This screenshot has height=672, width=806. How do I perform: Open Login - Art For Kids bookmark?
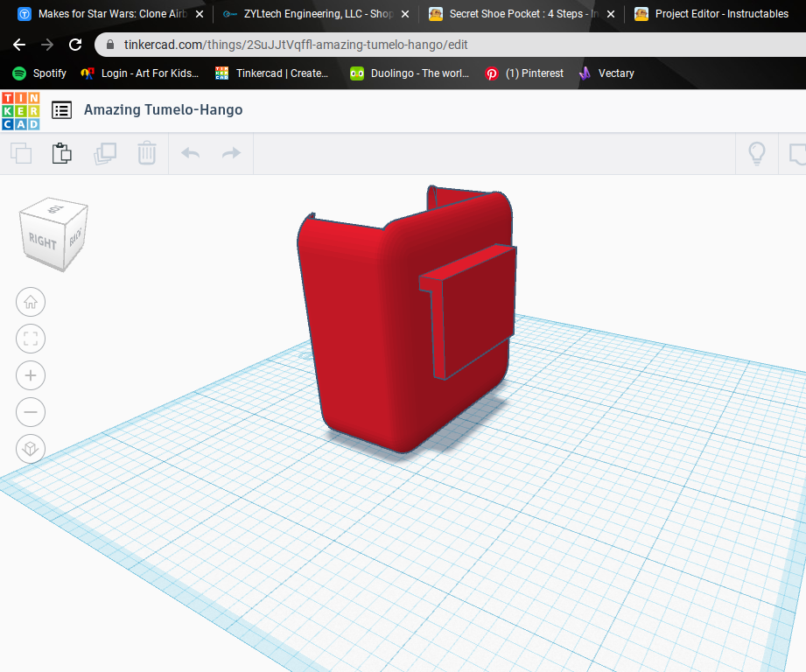click(140, 73)
